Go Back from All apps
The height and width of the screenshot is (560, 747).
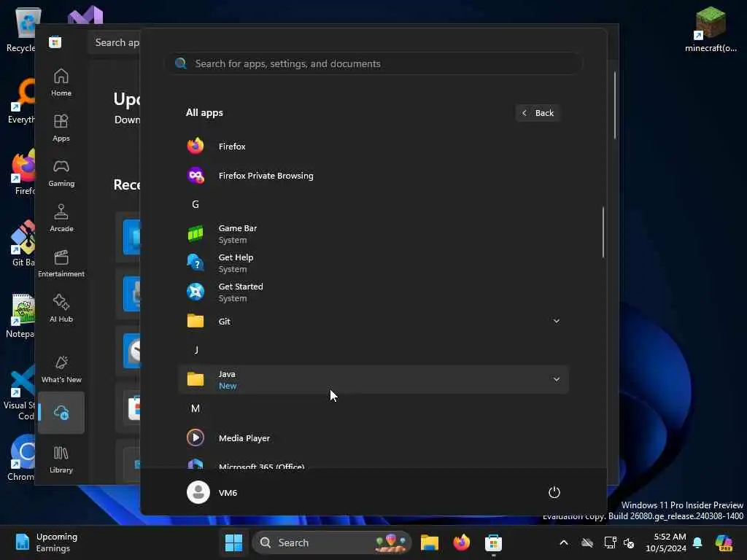[538, 113]
